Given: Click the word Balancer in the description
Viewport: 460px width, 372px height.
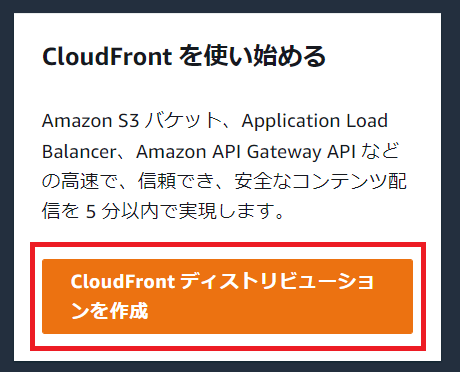Looking at the screenshot, I should 79,152.
